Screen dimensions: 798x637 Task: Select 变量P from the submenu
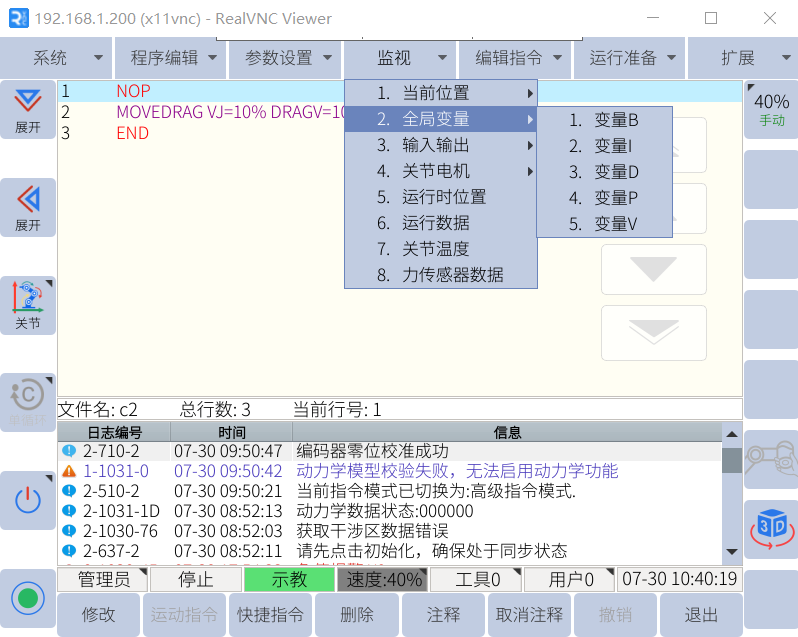(x=604, y=198)
